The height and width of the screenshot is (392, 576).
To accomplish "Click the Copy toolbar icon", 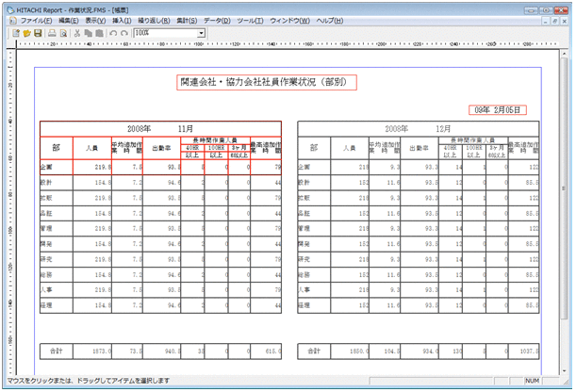I will pyautogui.click(x=88, y=33).
